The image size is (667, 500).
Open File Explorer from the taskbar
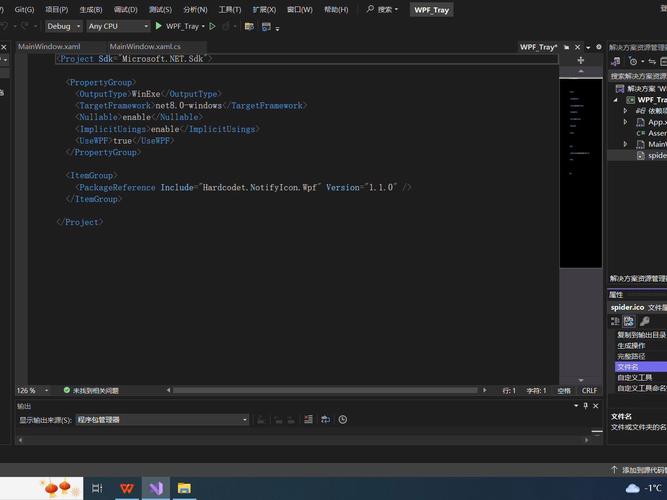tap(184, 488)
